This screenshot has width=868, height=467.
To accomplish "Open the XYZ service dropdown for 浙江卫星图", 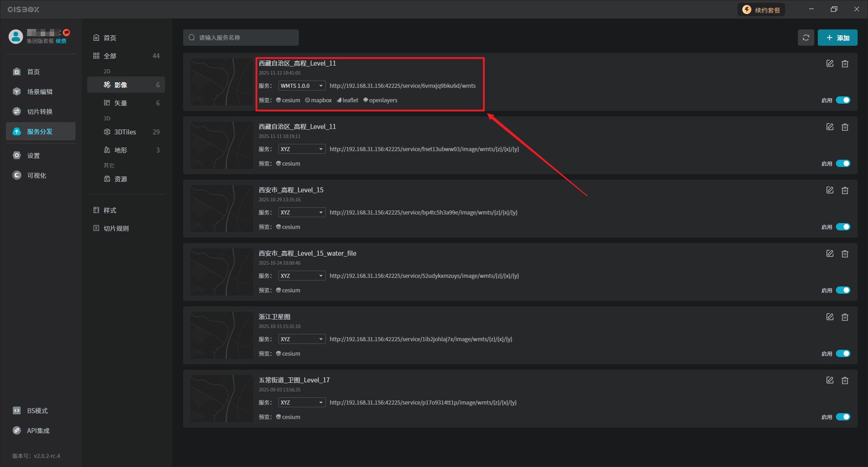I will click(x=302, y=339).
